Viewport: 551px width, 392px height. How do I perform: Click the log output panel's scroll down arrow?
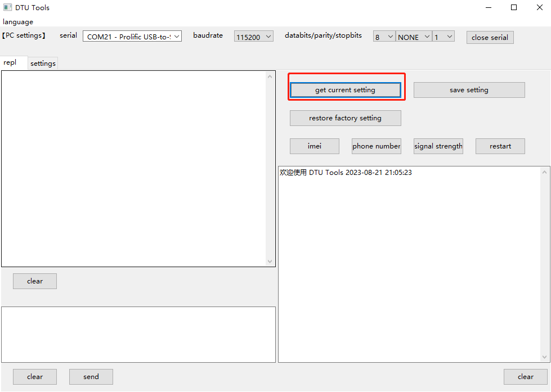coord(544,357)
